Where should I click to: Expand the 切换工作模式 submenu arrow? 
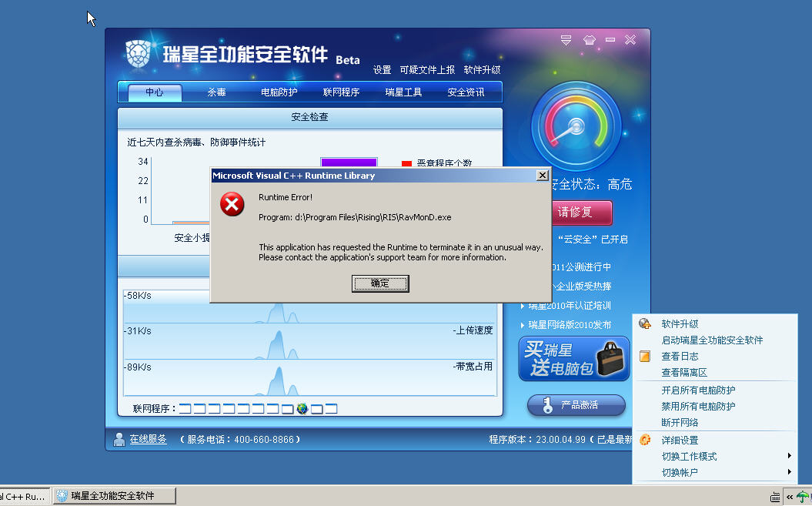coord(789,456)
